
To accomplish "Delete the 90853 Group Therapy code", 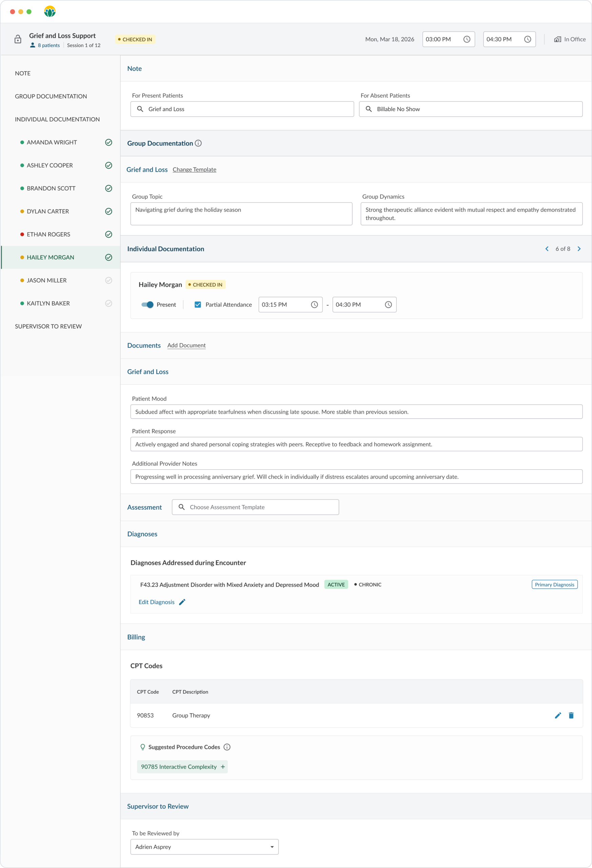I will coord(571,715).
